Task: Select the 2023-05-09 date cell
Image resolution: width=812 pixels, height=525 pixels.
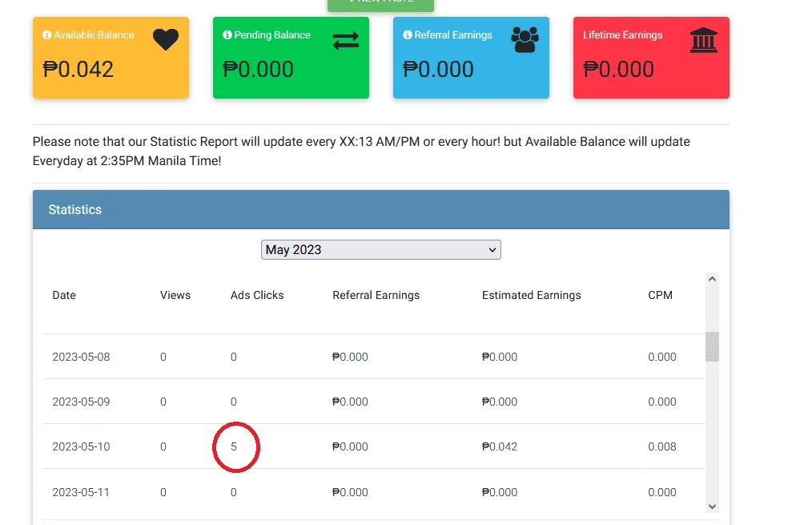Action: 82,402
